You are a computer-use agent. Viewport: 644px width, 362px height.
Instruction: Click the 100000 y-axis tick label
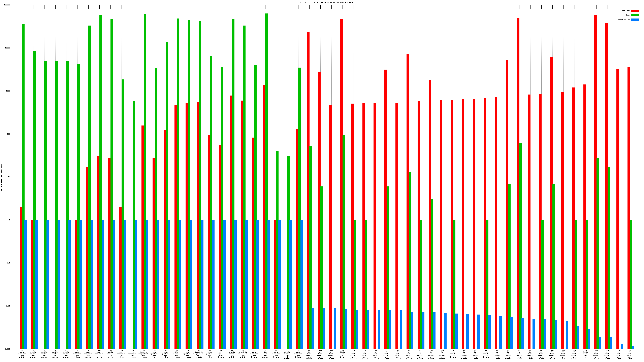click(x=7, y=5)
